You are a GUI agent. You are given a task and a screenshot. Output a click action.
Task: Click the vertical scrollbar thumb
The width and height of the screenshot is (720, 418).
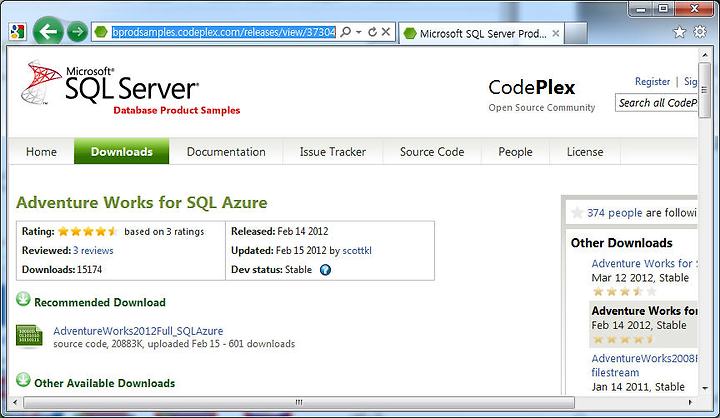705,91
